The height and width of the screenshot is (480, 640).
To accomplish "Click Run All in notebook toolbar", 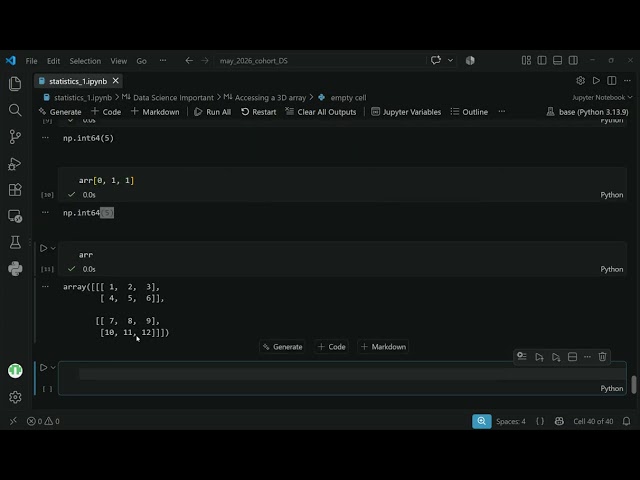I will [213, 112].
